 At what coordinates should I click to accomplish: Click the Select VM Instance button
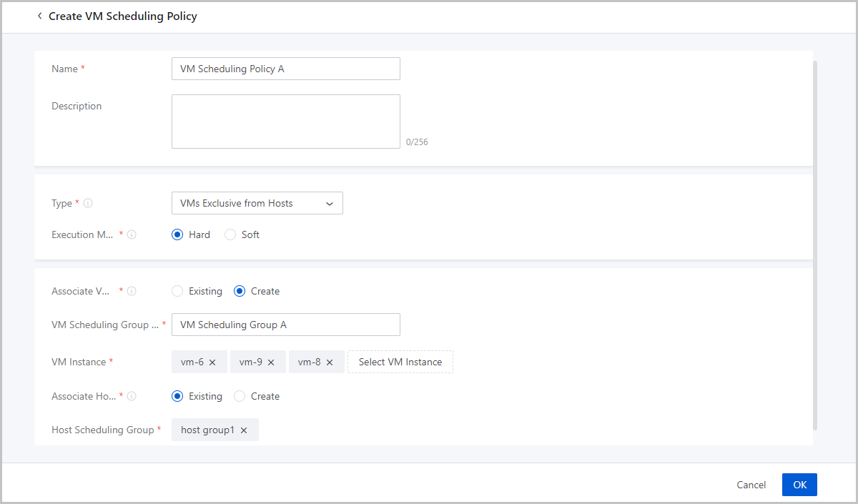[400, 362]
